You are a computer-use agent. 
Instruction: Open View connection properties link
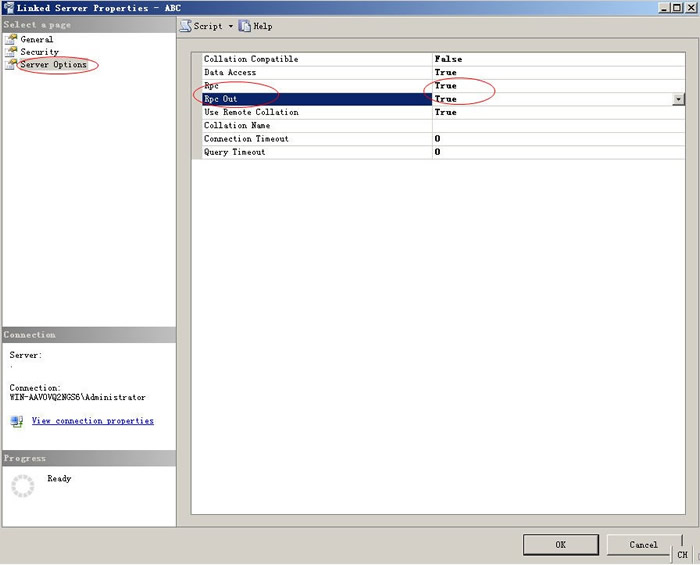tap(93, 421)
